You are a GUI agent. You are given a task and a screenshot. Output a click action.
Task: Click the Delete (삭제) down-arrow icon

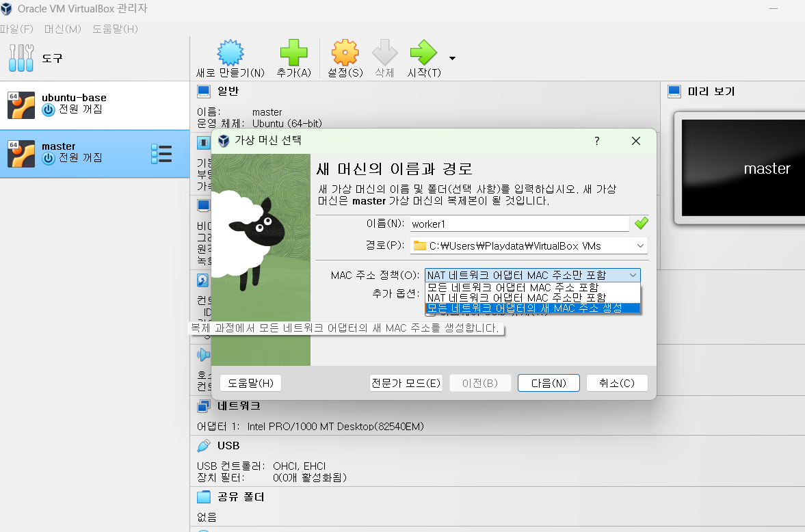[384, 53]
